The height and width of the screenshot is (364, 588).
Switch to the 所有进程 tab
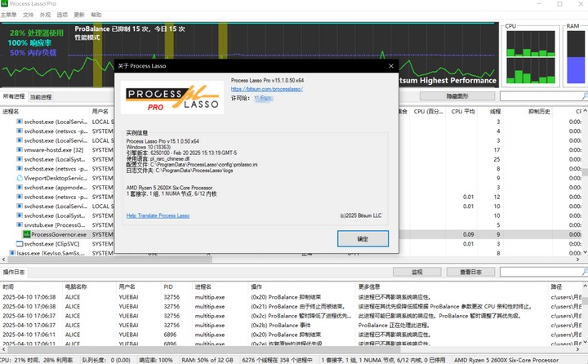(x=14, y=96)
